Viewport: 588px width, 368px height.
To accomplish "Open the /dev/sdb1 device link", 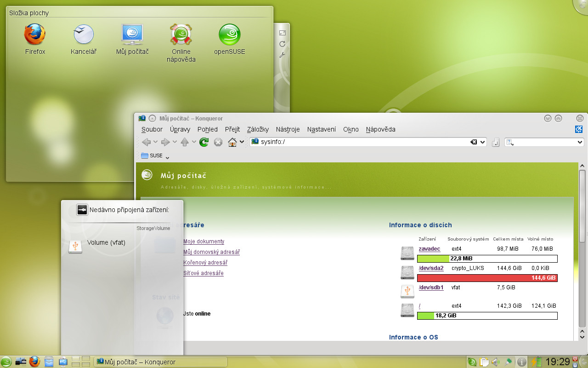I will (x=431, y=287).
